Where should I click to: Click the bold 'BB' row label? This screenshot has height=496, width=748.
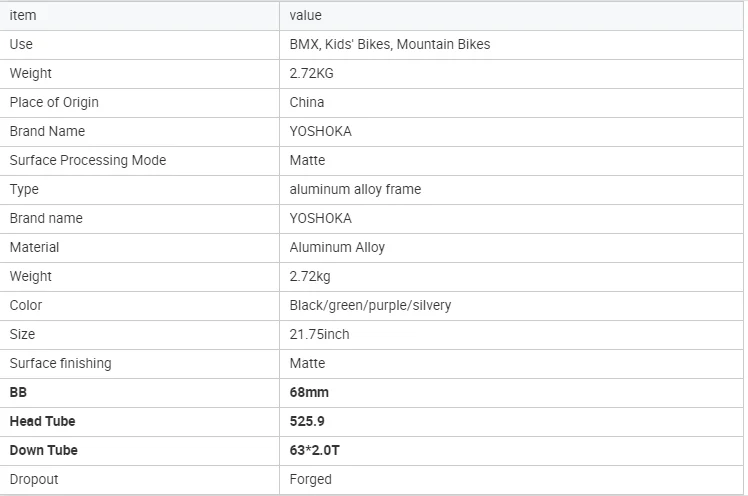(x=19, y=392)
